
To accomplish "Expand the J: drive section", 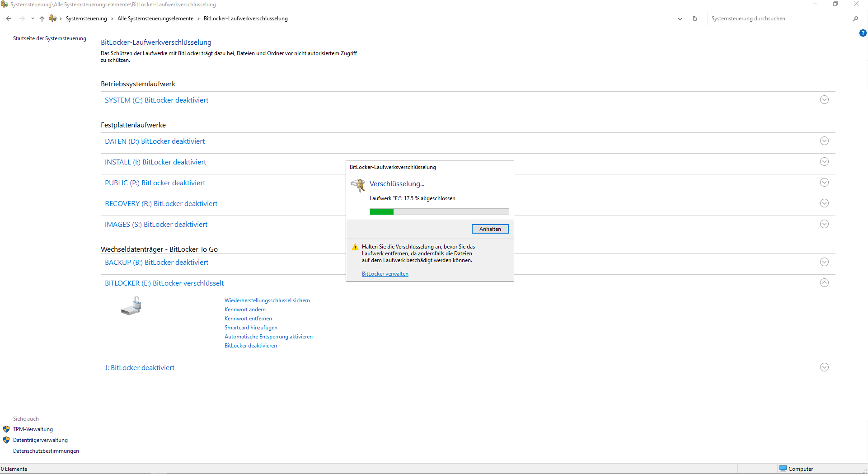I will pos(824,367).
